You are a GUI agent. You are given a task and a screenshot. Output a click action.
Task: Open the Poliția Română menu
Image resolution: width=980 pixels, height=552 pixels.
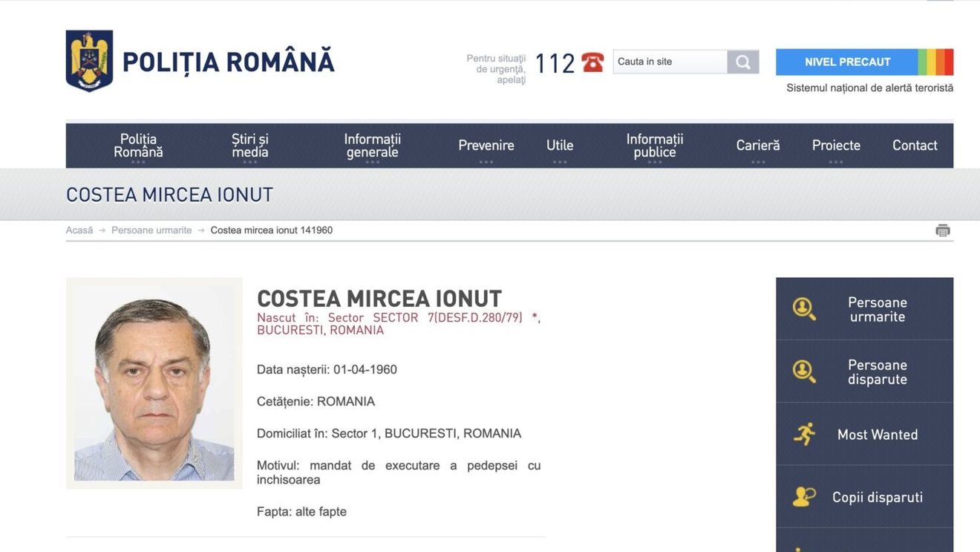pyautogui.click(x=138, y=146)
